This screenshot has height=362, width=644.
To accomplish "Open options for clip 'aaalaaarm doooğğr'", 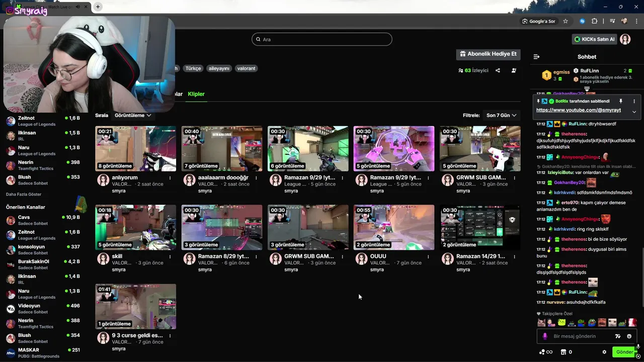I will pos(256,178).
